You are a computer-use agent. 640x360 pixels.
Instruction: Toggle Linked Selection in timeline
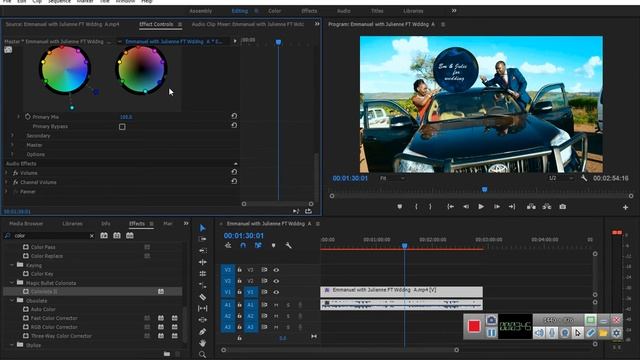click(x=258, y=245)
